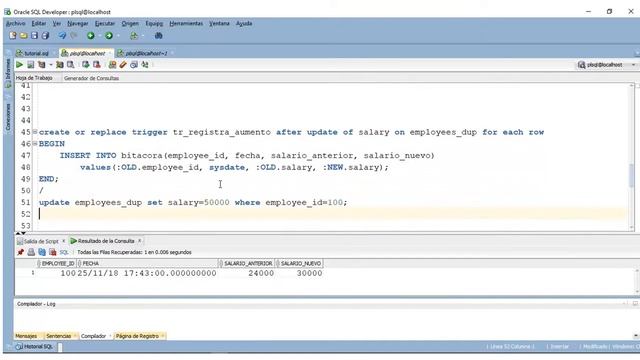The width and height of the screenshot is (640, 360).
Task: Open the Página de Registro tab
Action: click(x=137, y=336)
